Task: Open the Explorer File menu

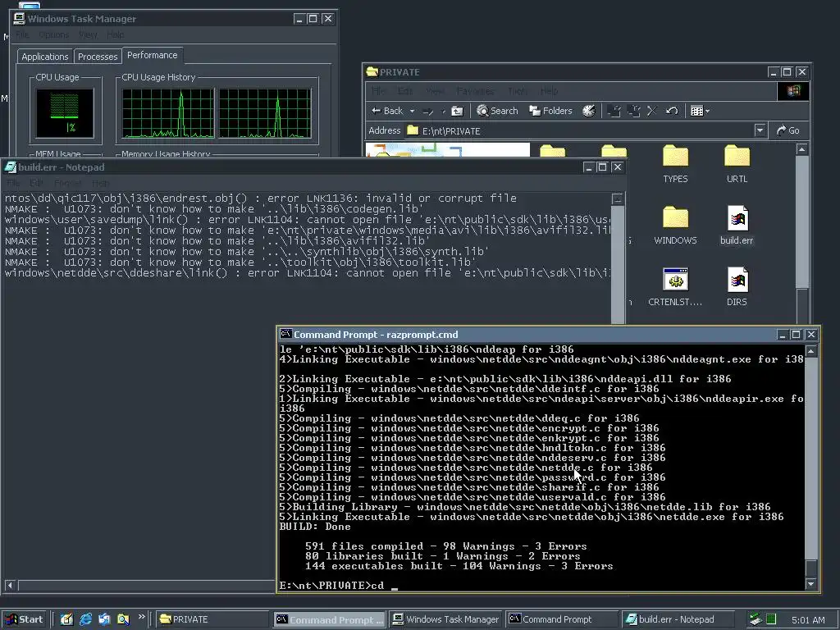Action: (x=377, y=91)
